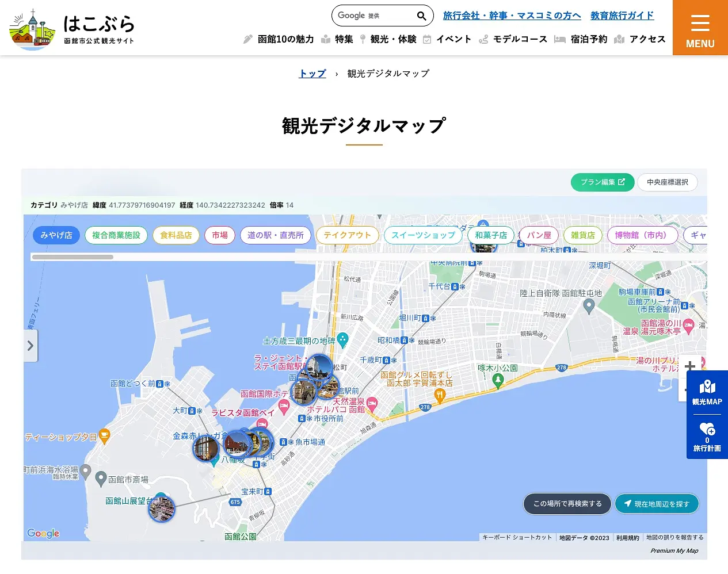This screenshot has height=574, width=728.
Task: Toggle the みやげ店 category filter
Action: point(56,235)
